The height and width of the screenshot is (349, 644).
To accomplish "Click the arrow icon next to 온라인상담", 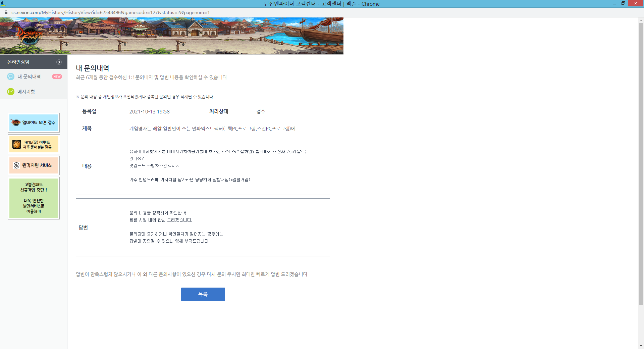I will [x=59, y=62].
